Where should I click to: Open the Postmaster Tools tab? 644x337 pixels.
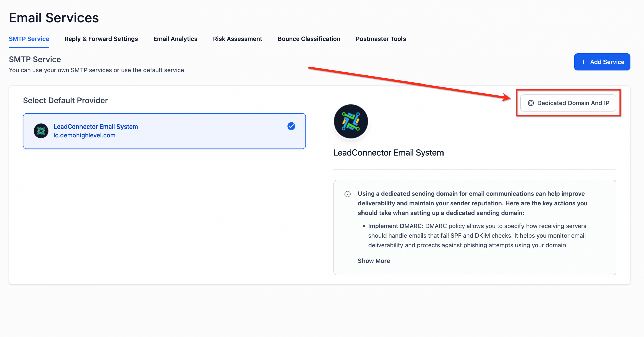coord(381,39)
